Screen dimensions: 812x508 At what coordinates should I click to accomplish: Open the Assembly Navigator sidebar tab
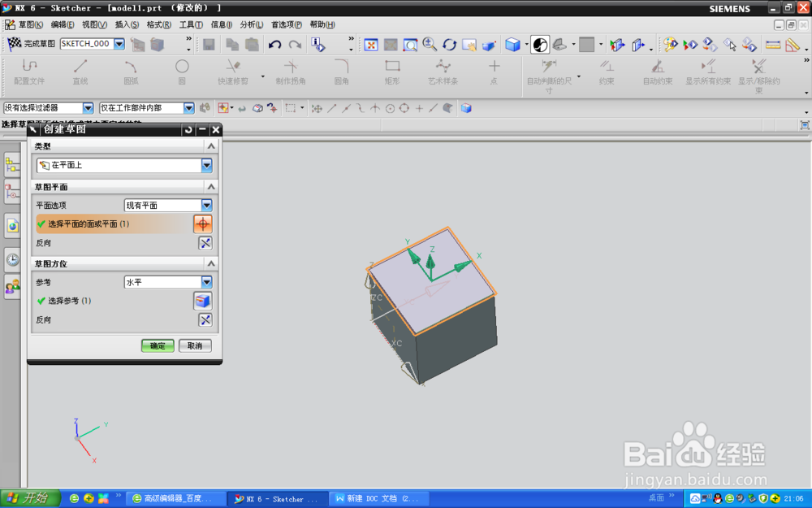click(x=12, y=165)
